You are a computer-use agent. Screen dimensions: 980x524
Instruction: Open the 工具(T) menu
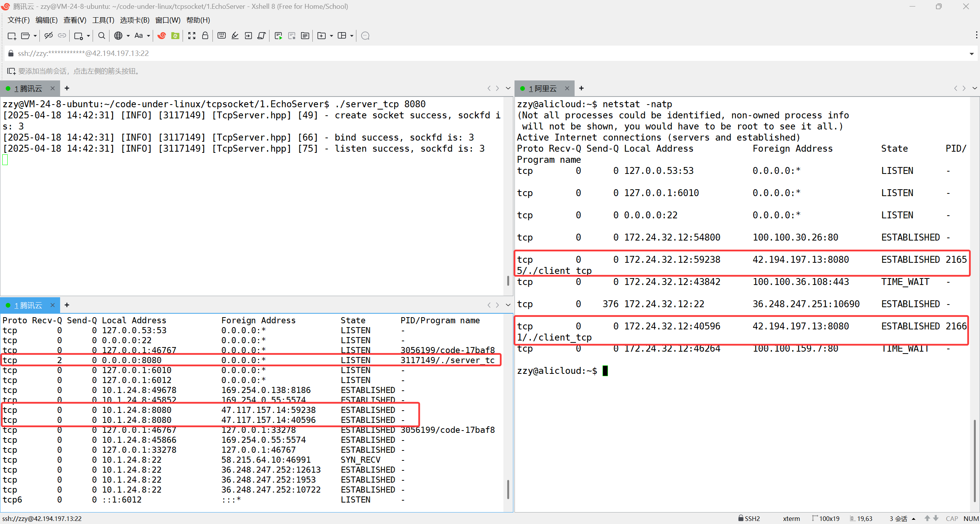(103, 20)
